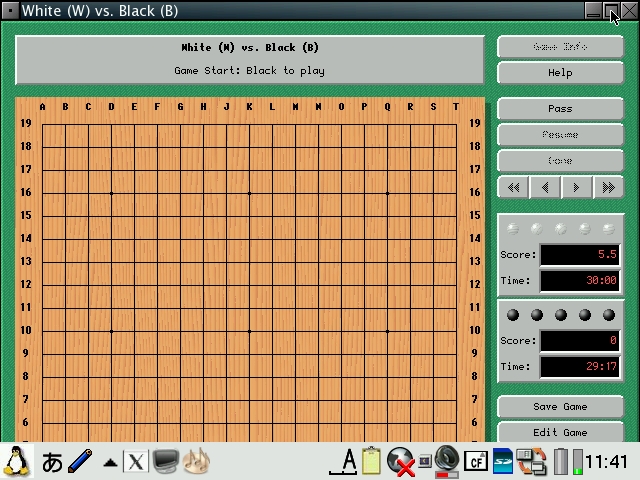Place a stone on the D16 star point
Screen dimensions: 640x480
111,193
